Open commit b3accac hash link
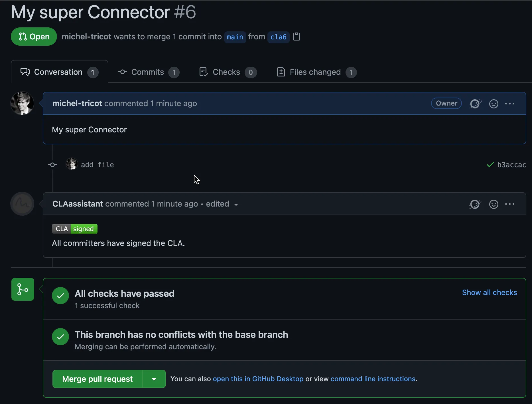532x404 pixels. (511, 165)
